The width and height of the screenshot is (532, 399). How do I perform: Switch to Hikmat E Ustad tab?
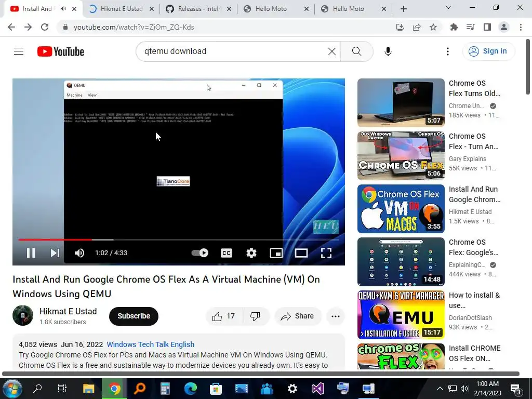121,9
